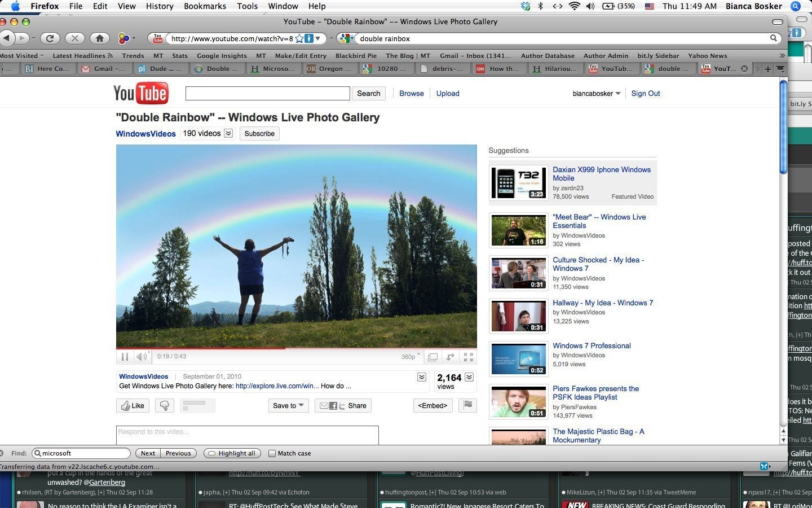Screen dimensions: 812x508
Task: Switch to the Gmail tab
Action: tap(105, 69)
